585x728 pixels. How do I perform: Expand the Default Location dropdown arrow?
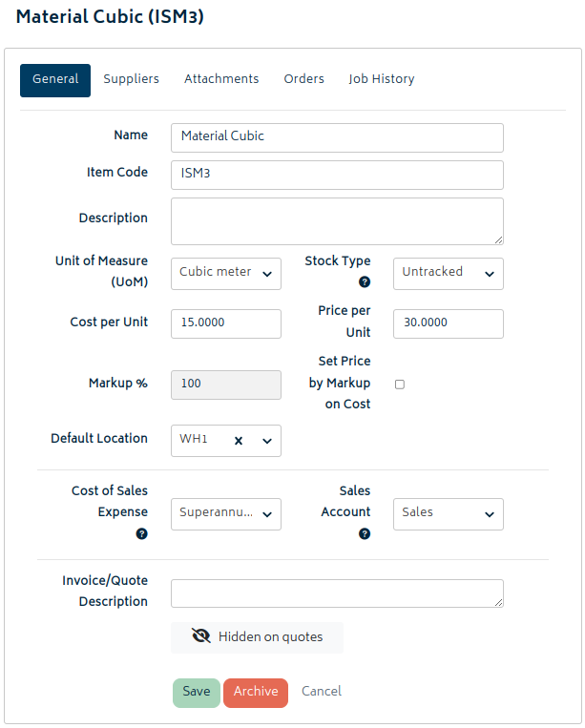(x=267, y=441)
